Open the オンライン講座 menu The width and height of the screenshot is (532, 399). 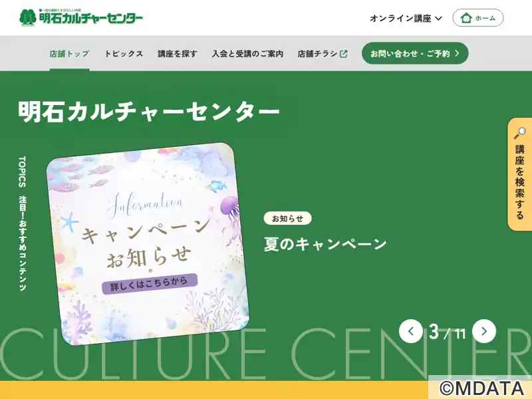pyautogui.click(x=406, y=19)
